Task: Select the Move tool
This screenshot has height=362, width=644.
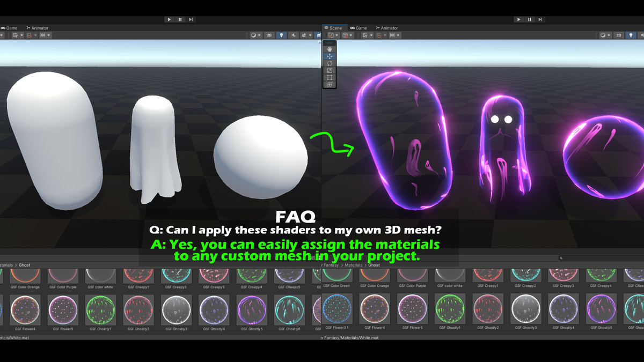Action: click(330, 56)
